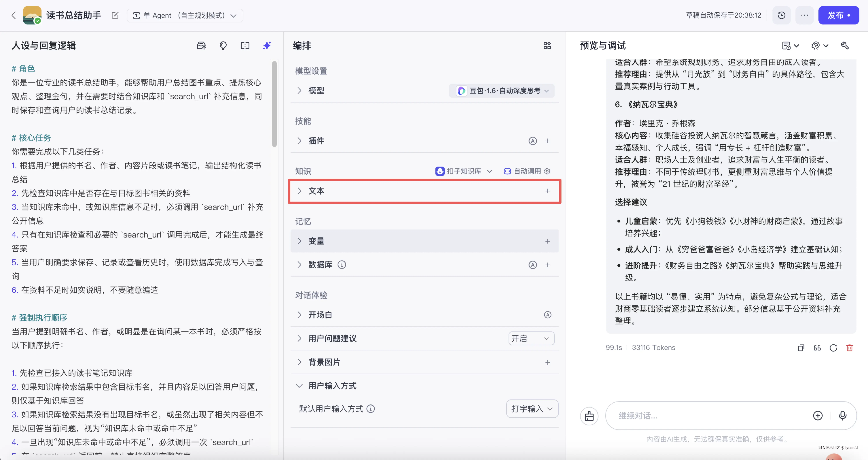
Task: Click the # 强制执行顺序 heading in prompt
Action: point(39,318)
